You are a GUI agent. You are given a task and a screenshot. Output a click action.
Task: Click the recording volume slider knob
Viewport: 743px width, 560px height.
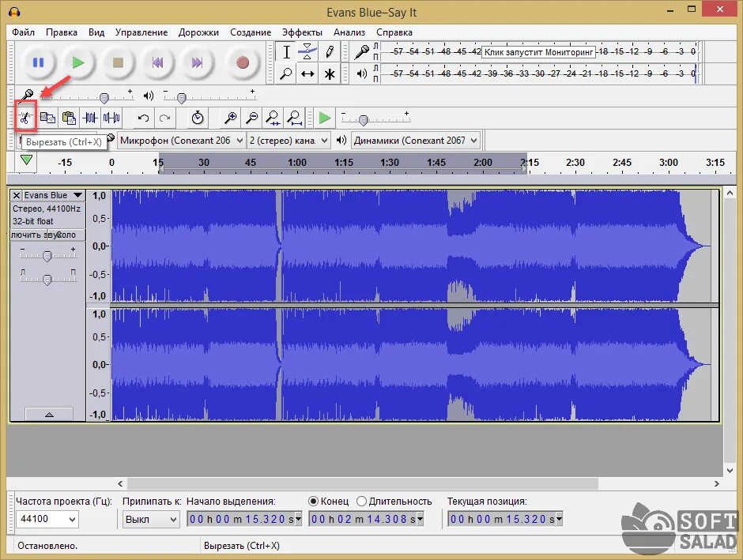click(104, 98)
